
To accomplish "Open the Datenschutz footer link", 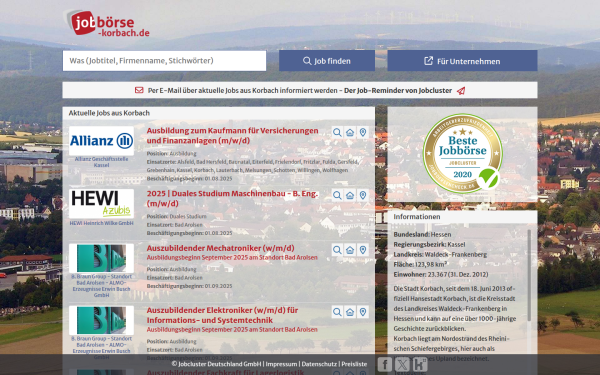I will [319, 364].
